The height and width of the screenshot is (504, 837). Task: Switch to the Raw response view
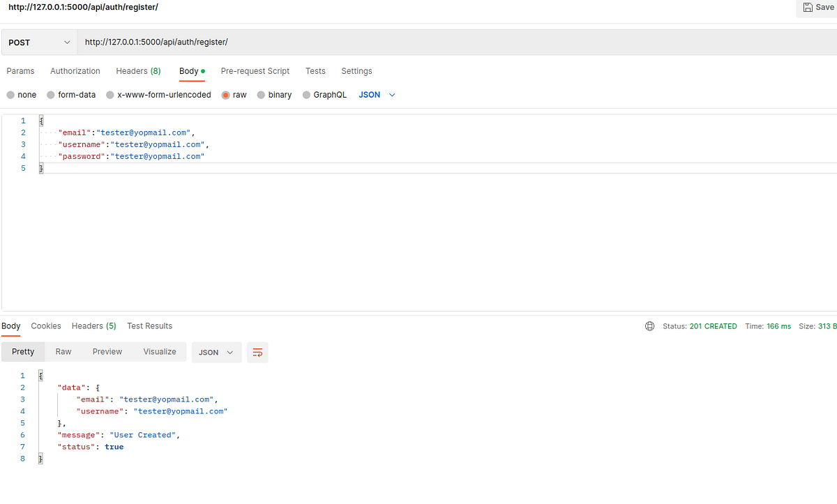click(x=63, y=352)
